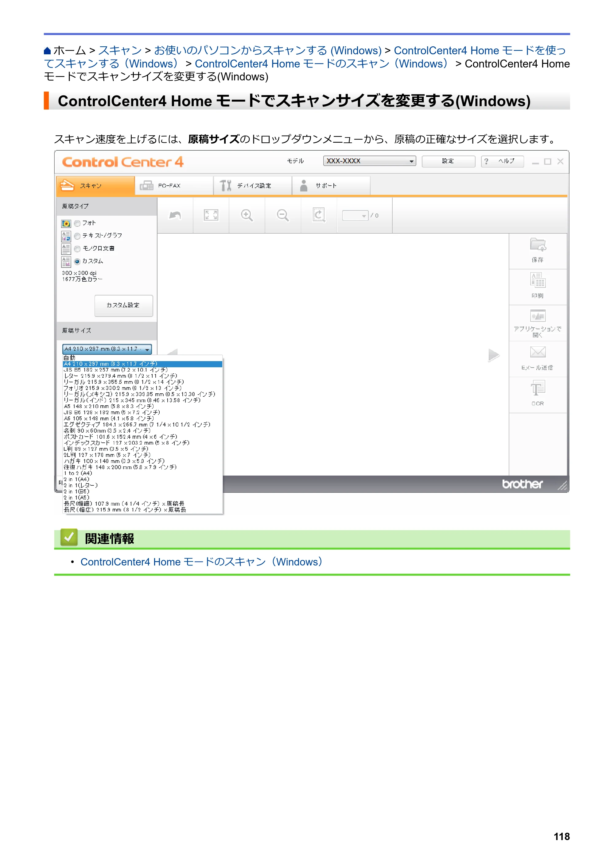614x868 pixels.
Task: Open お使いのパソコンからスキャンする (Windows) breadcrumb link
Action: (268, 51)
